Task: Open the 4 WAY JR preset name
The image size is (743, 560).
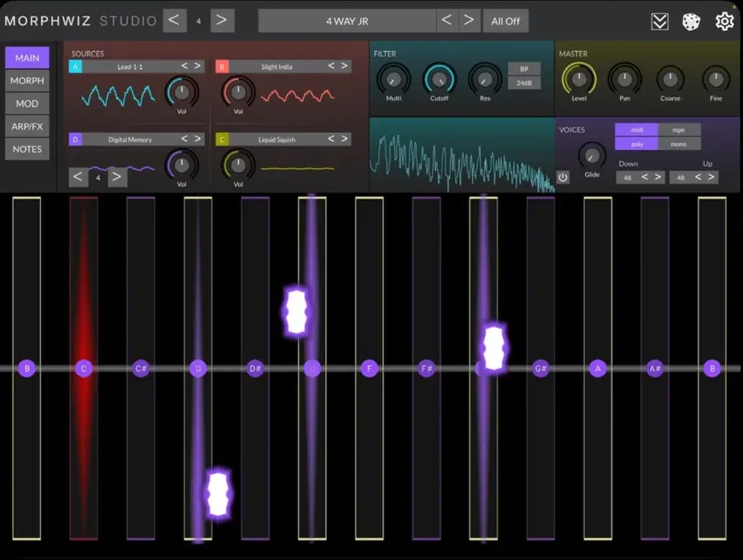Action: click(x=347, y=21)
